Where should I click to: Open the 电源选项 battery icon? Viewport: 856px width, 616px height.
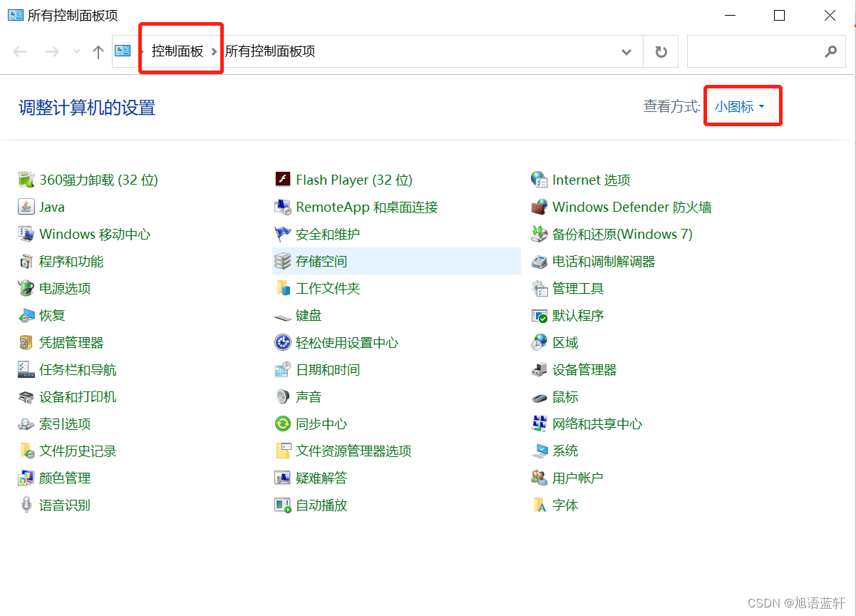(26, 288)
